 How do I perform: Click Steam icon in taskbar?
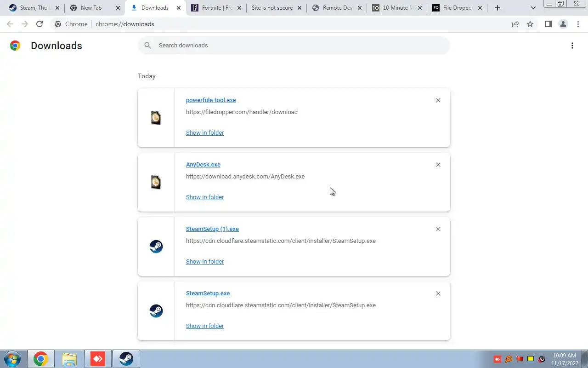click(126, 359)
